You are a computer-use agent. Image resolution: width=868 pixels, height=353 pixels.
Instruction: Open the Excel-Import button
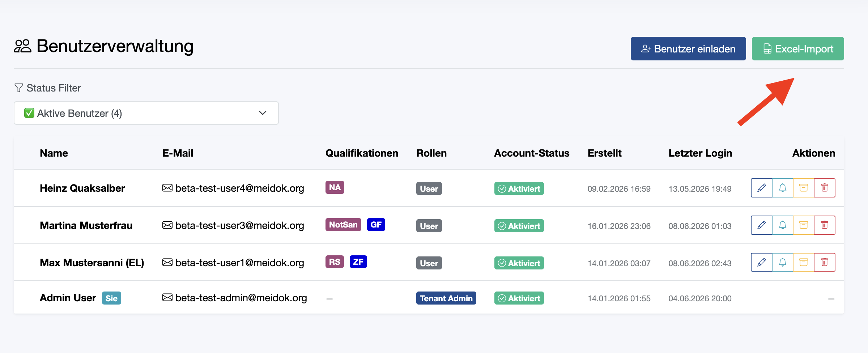[x=797, y=49]
